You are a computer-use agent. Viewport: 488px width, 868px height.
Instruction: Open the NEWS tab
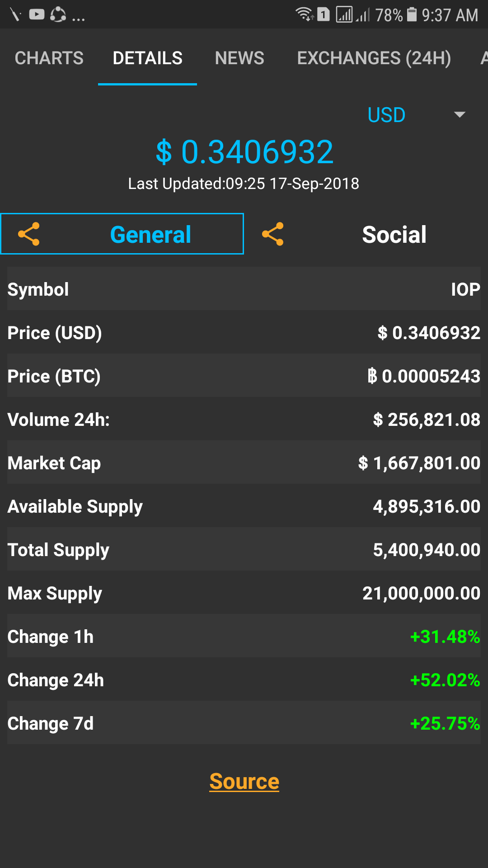click(x=239, y=58)
